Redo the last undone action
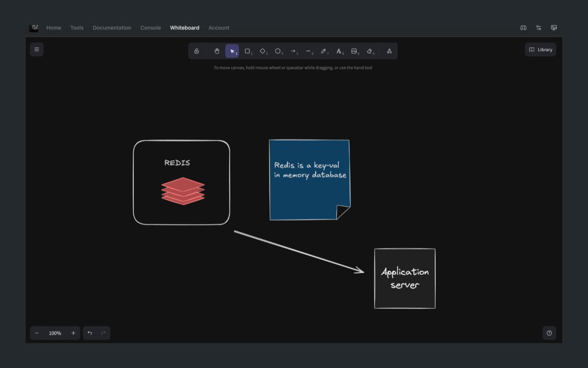Screen dimensions: 588x368 pos(103,333)
